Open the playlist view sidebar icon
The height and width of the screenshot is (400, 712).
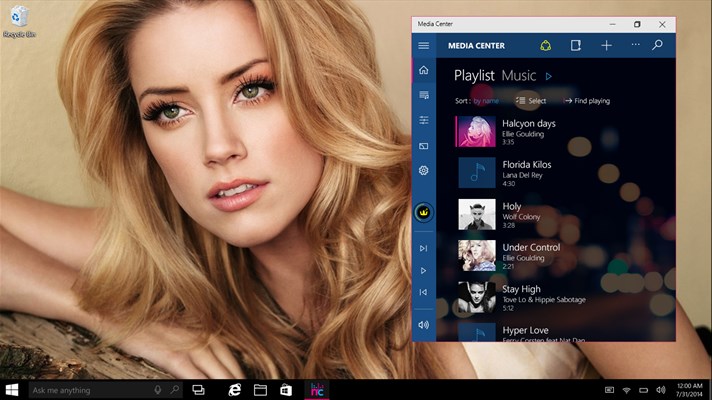[424, 95]
